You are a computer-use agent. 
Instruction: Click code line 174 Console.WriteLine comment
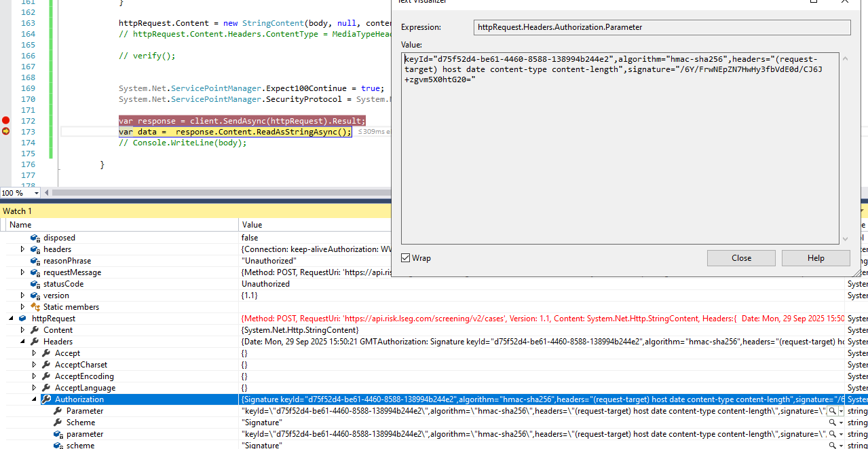coord(183,143)
